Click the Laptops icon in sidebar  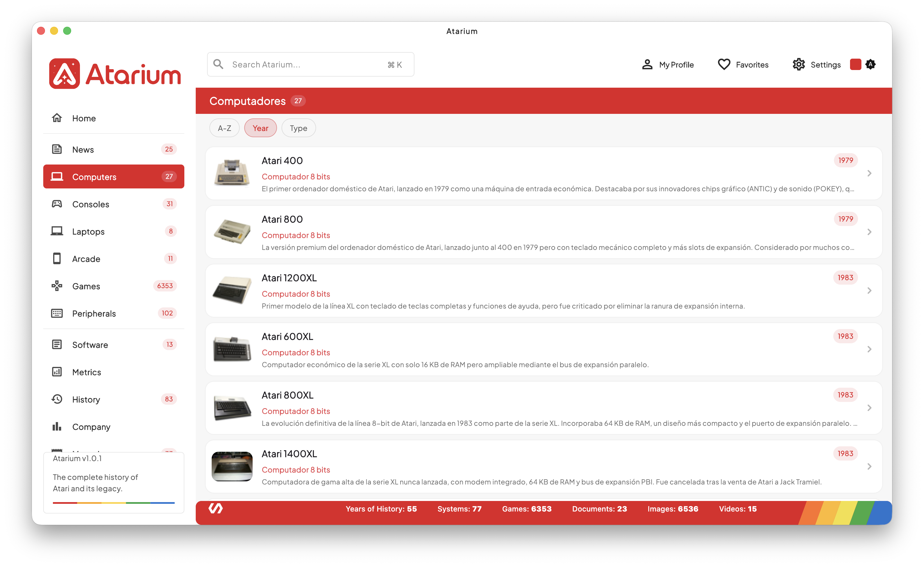[57, 231]
